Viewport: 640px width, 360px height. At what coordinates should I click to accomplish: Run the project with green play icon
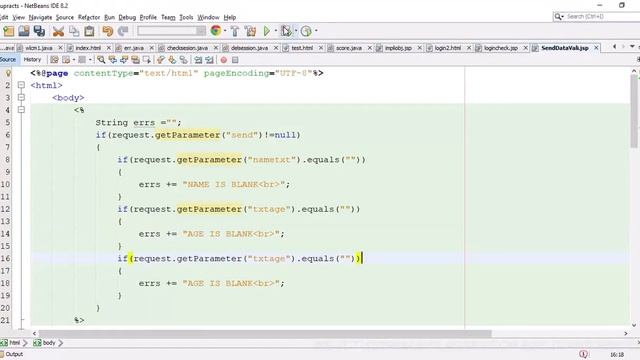tap(267, 31)
